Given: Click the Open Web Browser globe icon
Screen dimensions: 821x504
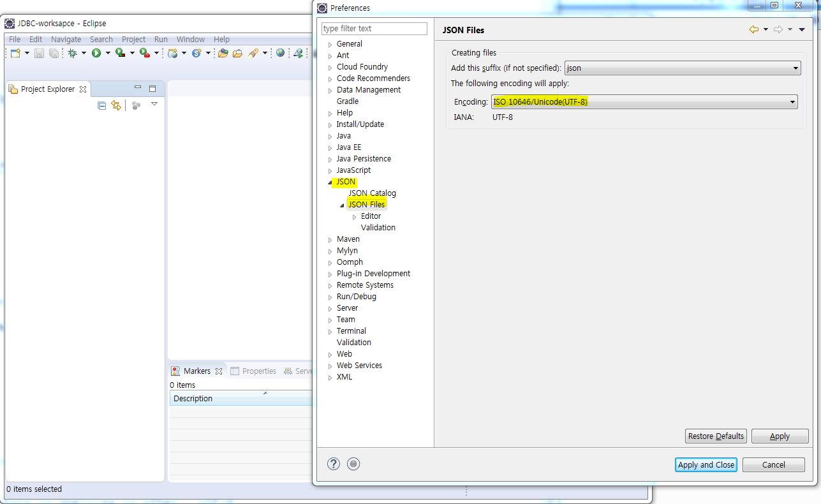Looking at the screenshot, I should [x=280, y=53].
